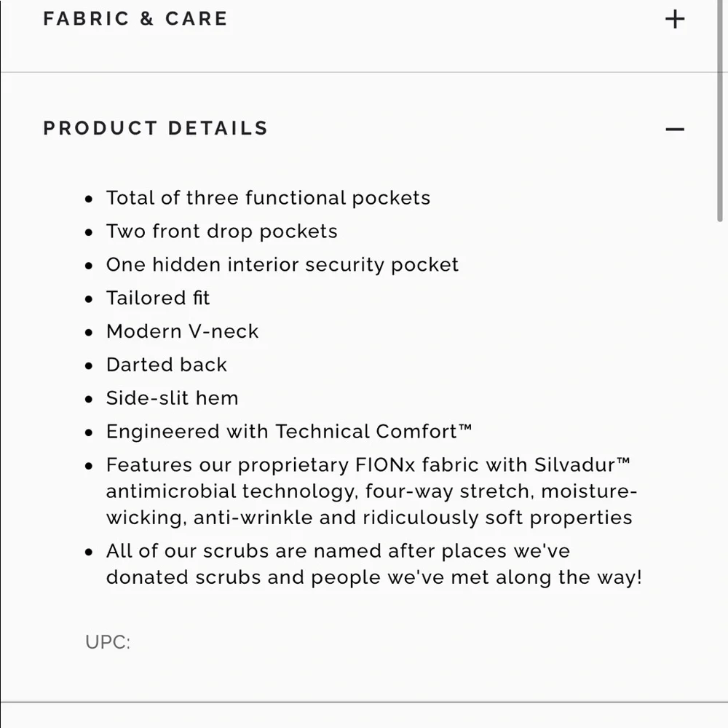Click the 'Side-slit hem' list item

pyautogui.click(x=172, y=398)
